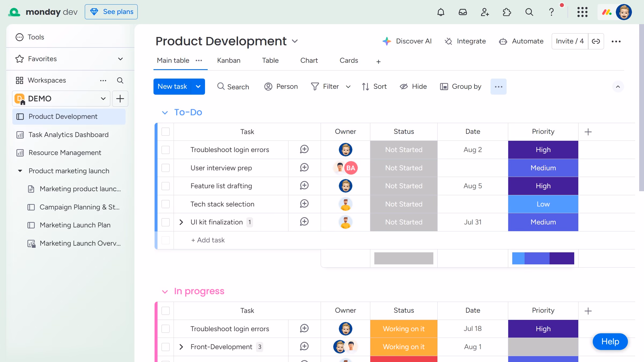The width and height of the screenshot is (644, 362).
Task: Expand subitems of Front-Development
Action: coord(181,347)
